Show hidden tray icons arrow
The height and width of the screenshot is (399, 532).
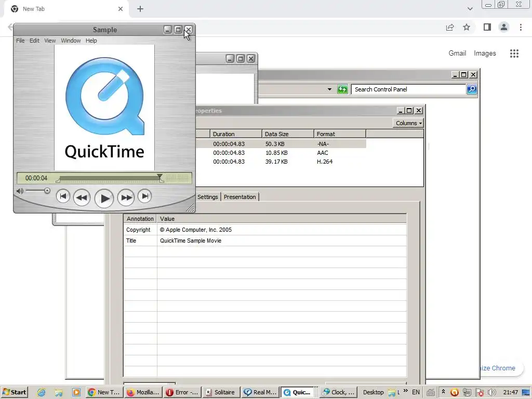click(x=443, y=392)
